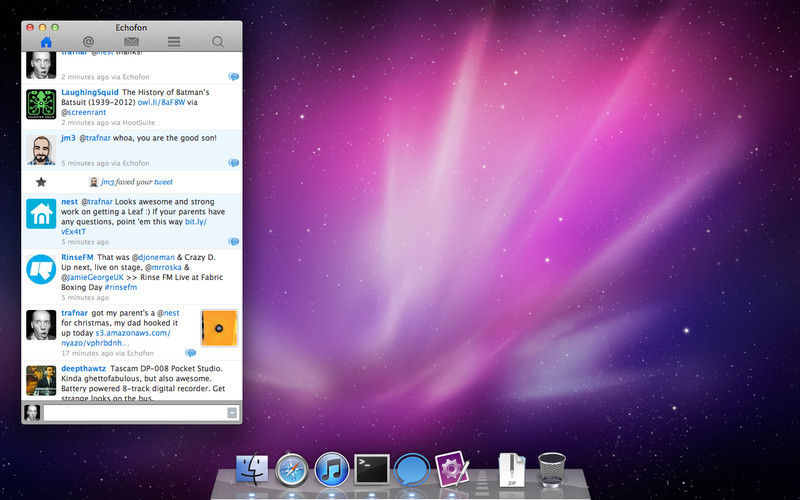Open the #rinsefm hashtag

[121, 287]
